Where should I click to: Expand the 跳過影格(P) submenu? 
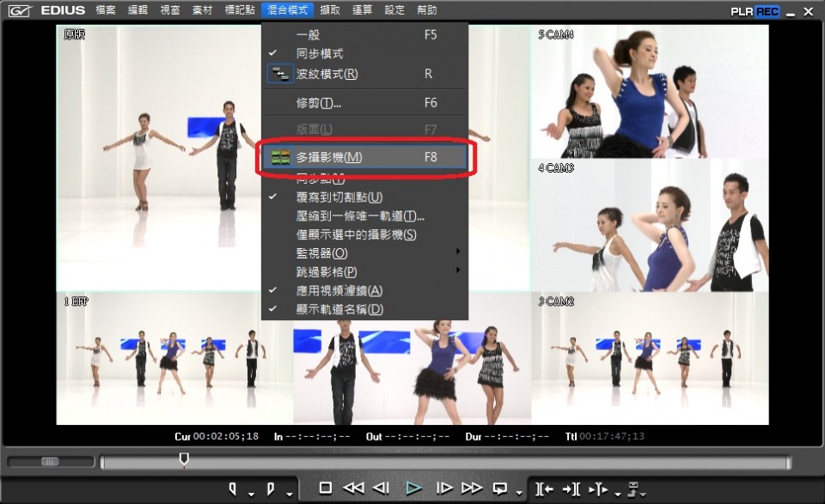[x=458, y=270]
